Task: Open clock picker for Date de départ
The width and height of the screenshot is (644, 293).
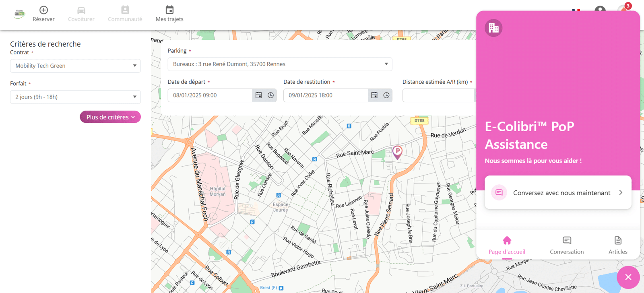Action: tap(271, 95)
